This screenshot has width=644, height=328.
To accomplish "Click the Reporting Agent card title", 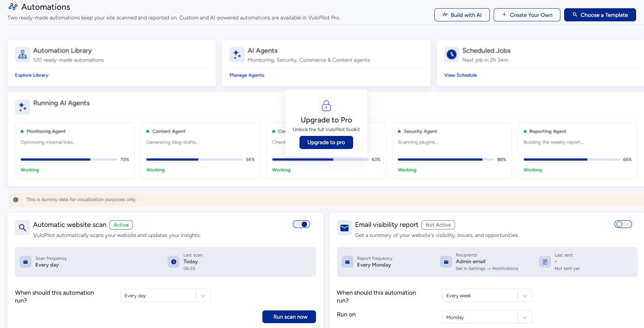I will [548, 131].
